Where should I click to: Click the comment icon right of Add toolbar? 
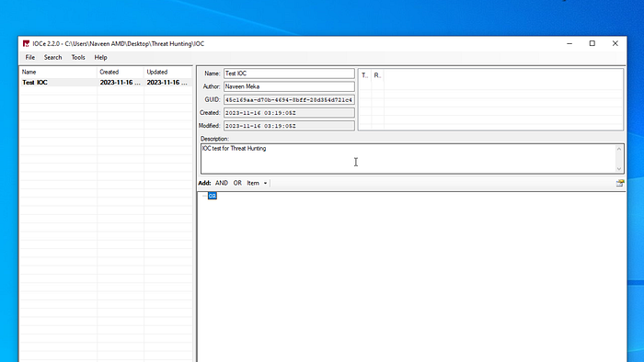620,183
